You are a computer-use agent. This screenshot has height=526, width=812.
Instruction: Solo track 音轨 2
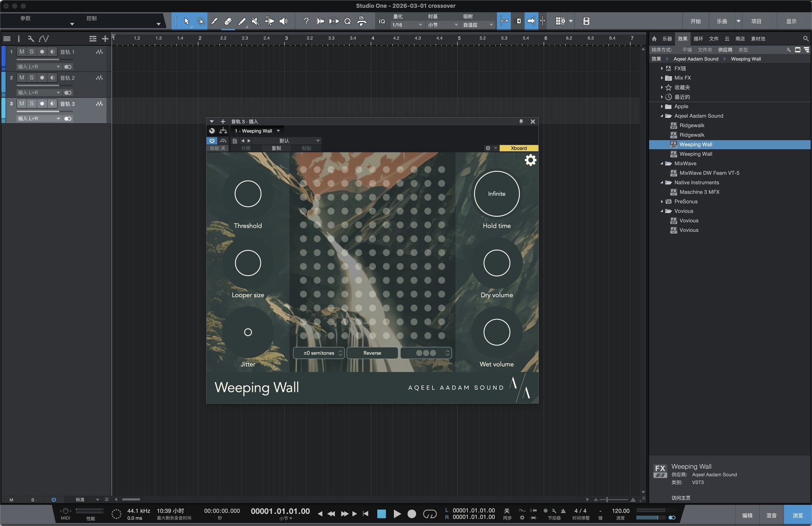point(32,77)
